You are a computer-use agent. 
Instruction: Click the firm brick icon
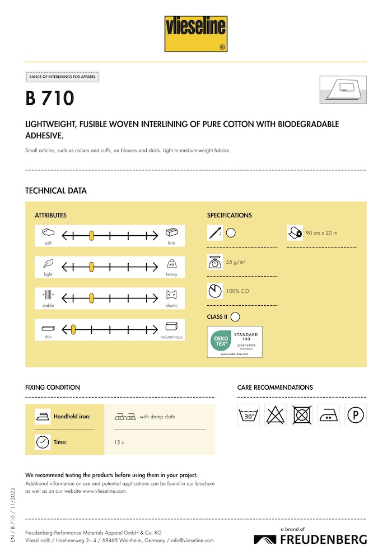[171, 233]
